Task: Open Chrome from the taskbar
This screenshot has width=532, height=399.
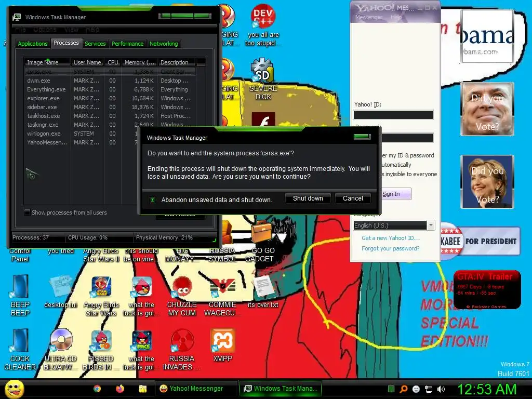Action: (97, 389)
